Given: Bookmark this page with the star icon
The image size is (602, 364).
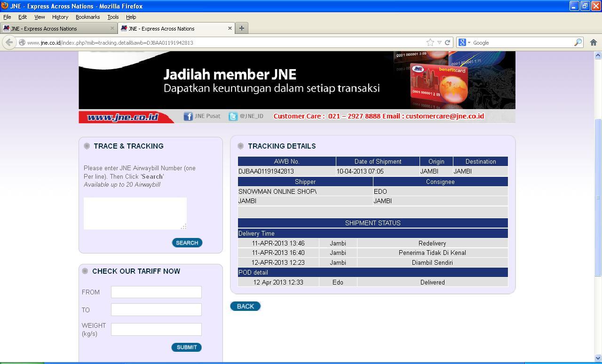Looking at the screenshot, I should 430,42.
